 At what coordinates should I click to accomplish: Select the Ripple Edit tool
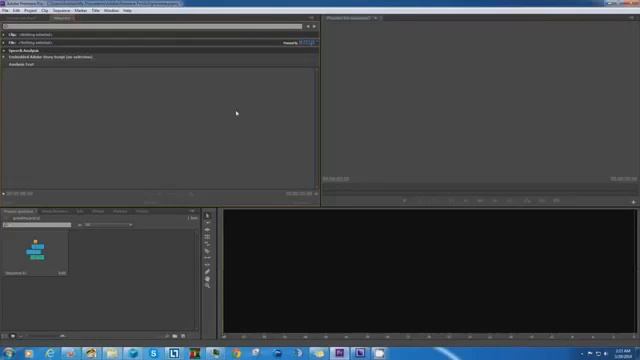[x=207, y=230]
